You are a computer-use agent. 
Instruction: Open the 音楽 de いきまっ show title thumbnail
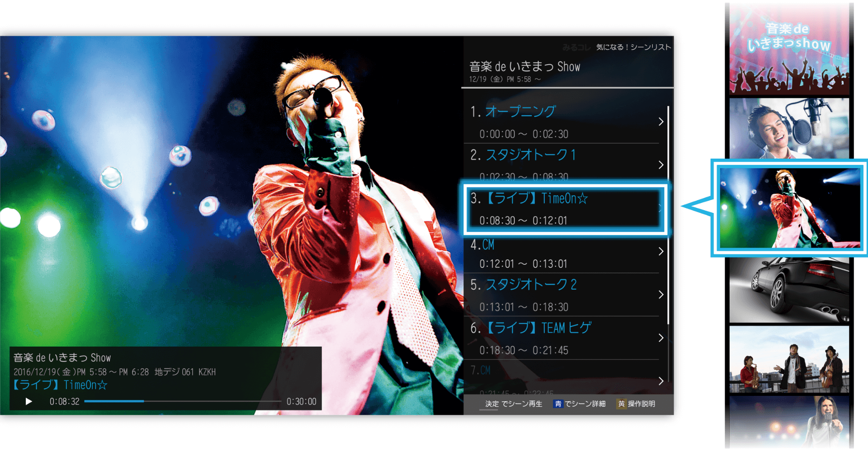pos(789,50)
